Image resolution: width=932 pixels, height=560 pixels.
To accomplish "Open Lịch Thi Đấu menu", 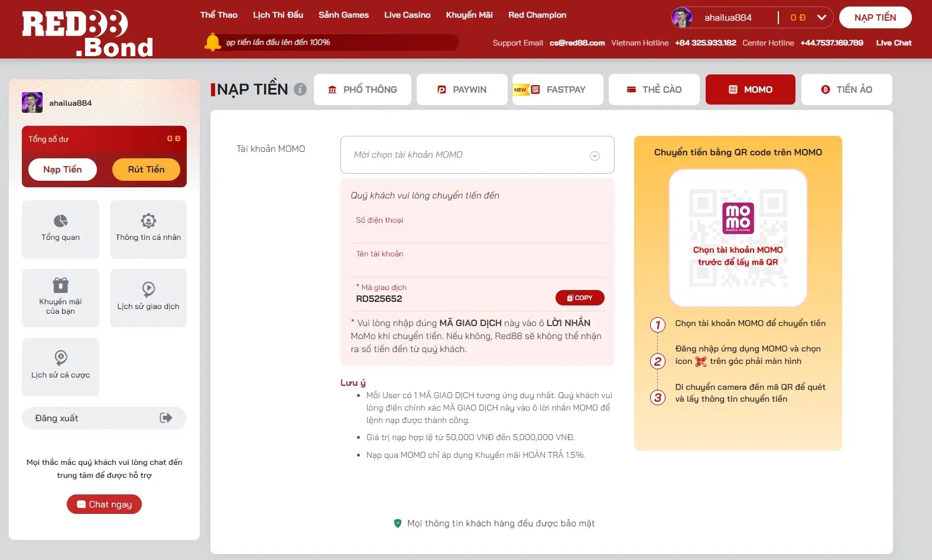I will (278, 15).
